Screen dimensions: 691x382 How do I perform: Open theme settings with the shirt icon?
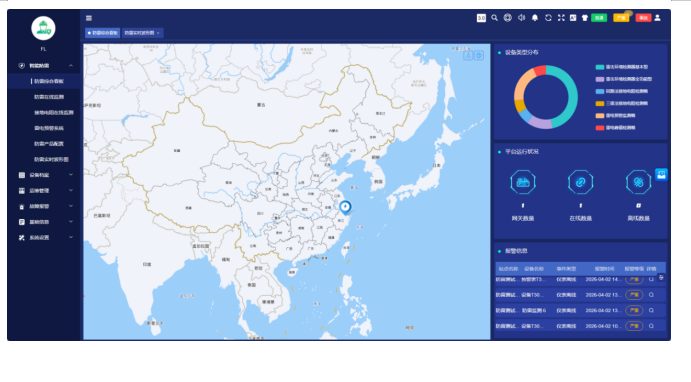click(x=585, y=18)
